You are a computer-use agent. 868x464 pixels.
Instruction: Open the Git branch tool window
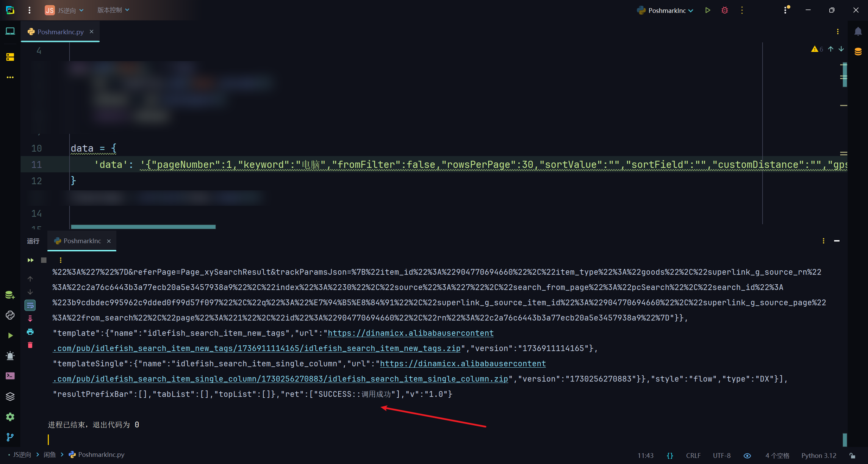pyautogui.click(x=10, y=437)
